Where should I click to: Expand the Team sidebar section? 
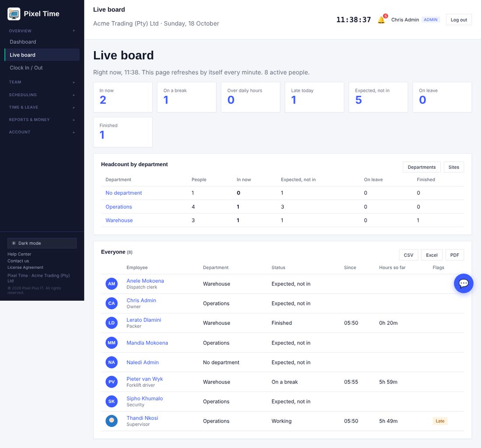(42, 82)
